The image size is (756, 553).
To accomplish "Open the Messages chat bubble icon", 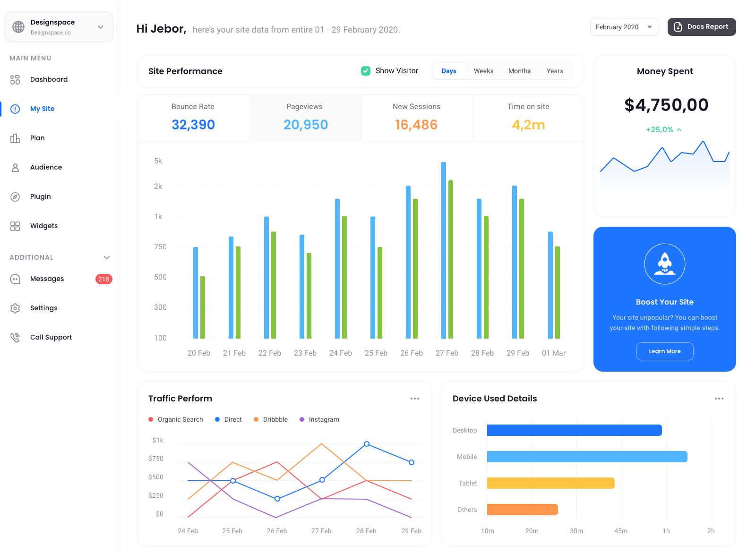I will click(x=15, y=279).
